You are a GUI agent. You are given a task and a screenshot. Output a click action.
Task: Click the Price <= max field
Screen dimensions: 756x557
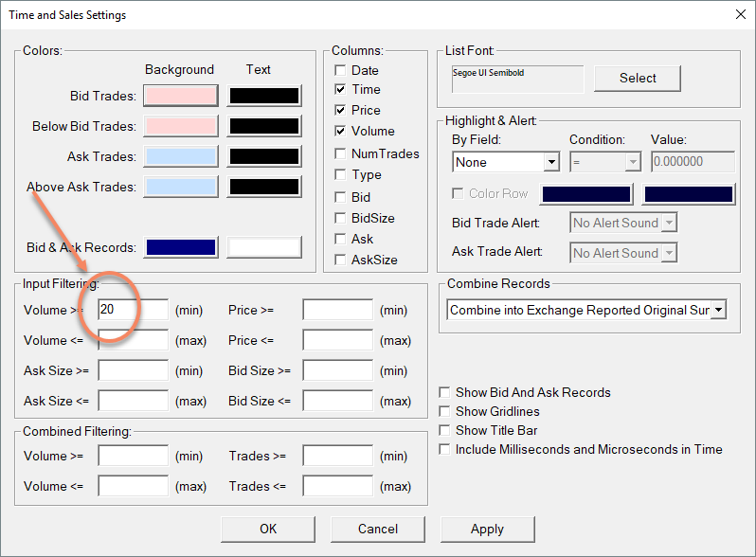338,340
